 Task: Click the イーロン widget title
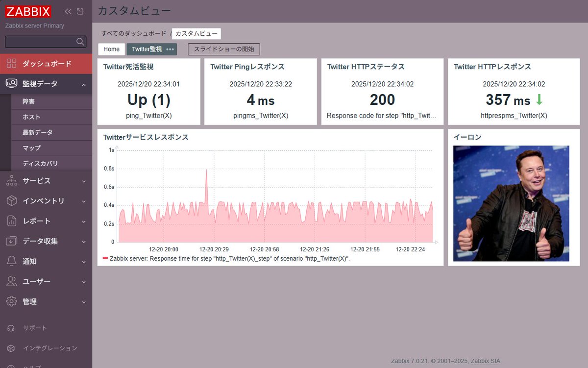(x=467, y=137)
